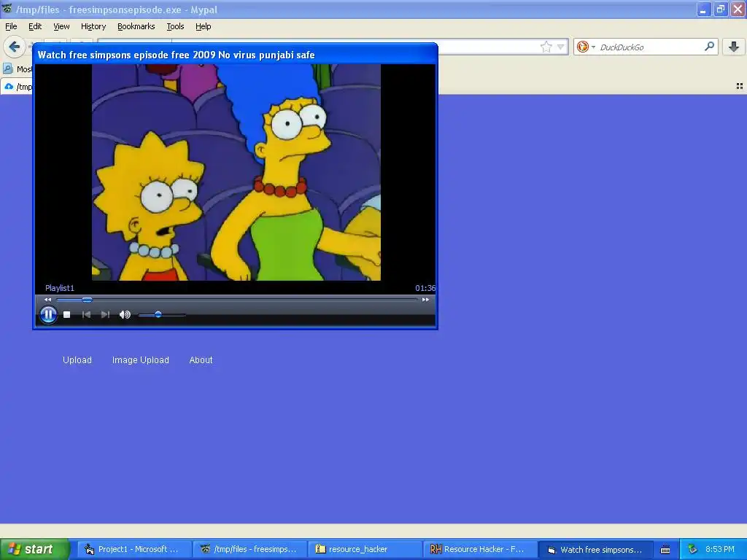Click the system tray icon beside the clock

[692, 549]
